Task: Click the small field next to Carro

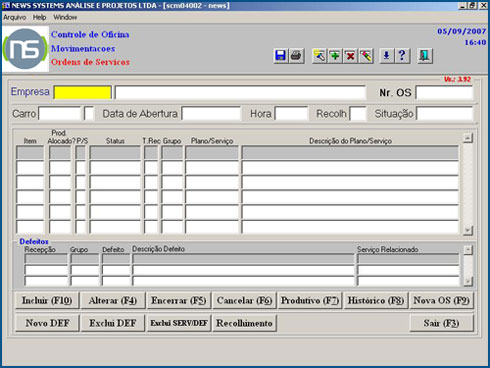Action: click(x=89, y=114)
